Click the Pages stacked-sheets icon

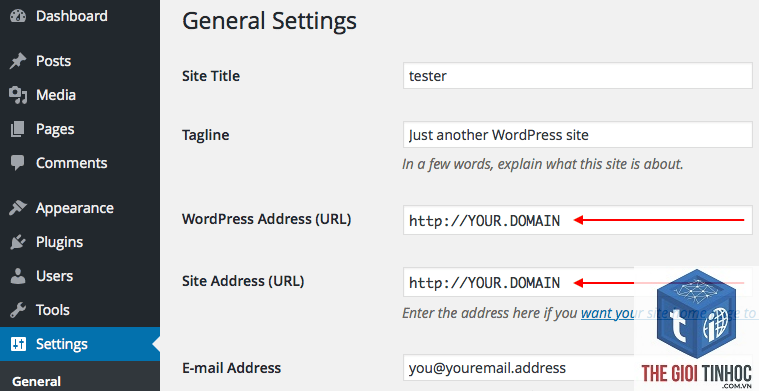pos(18,129)
